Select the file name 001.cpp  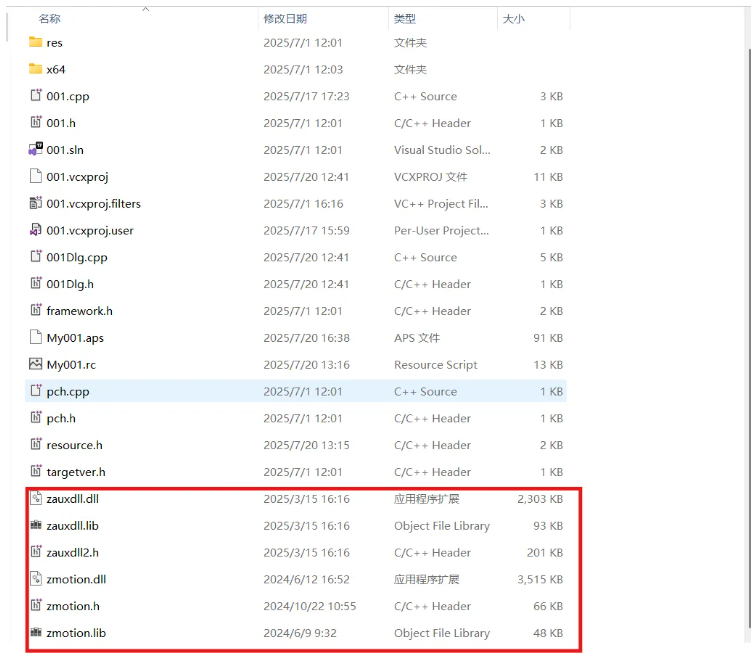point(68,96)
